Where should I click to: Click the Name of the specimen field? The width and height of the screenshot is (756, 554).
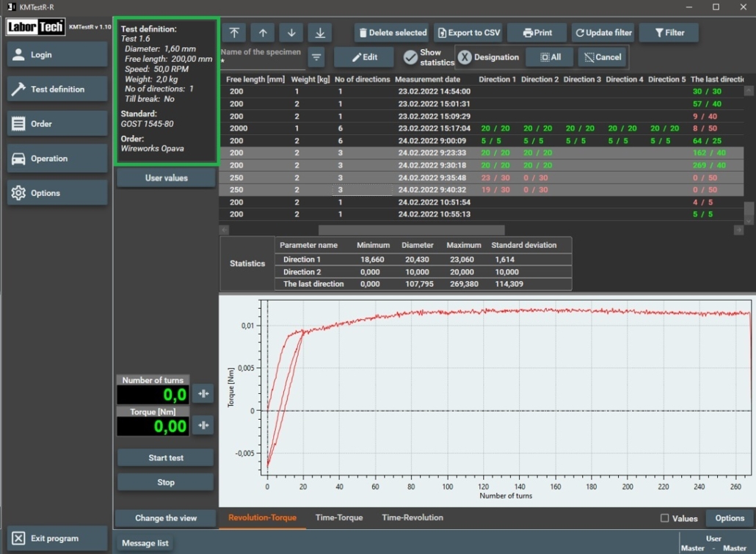coord(261,62)
